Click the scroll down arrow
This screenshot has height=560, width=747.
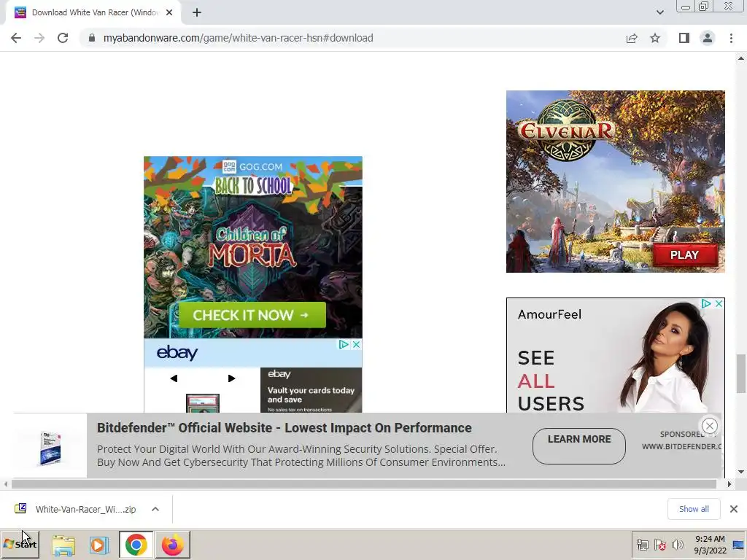(x=741, y=472)
